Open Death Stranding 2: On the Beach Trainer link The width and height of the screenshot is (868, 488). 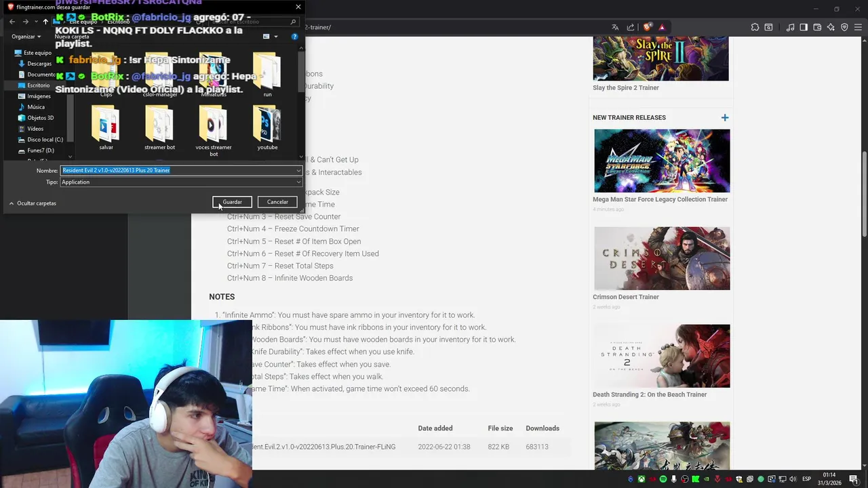click(x=650, y=394)
